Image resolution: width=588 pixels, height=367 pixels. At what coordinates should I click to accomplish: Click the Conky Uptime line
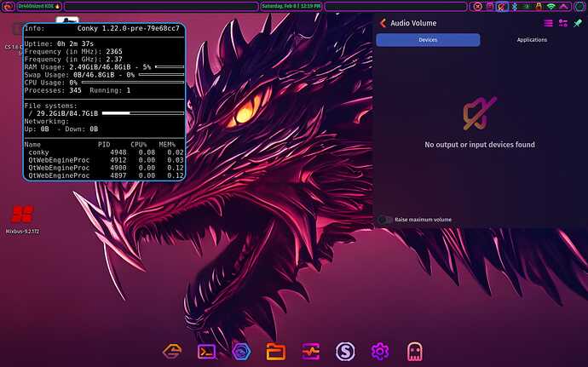coord(59,44)
